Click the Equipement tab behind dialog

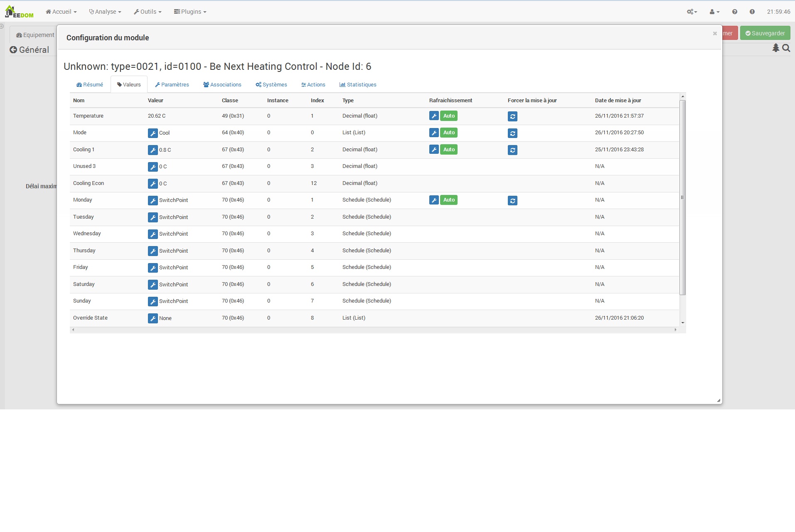[35, 35]
